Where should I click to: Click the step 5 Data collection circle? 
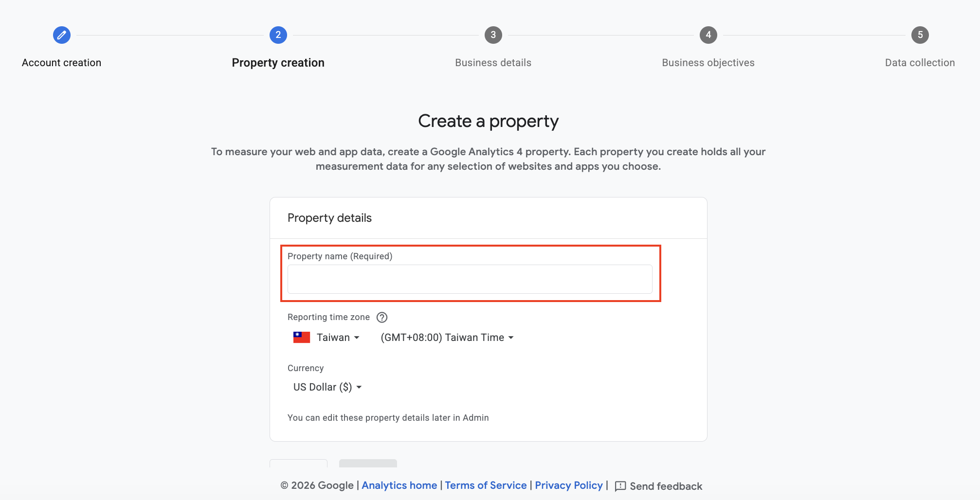pyautogui.click(x=920, y=35)
